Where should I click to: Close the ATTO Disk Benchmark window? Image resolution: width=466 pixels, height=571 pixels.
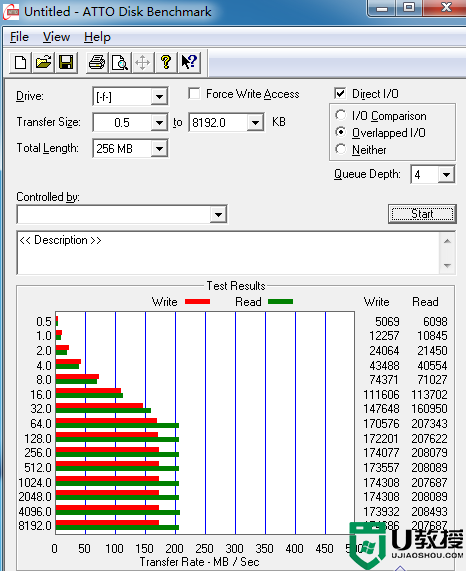[446, 8]
